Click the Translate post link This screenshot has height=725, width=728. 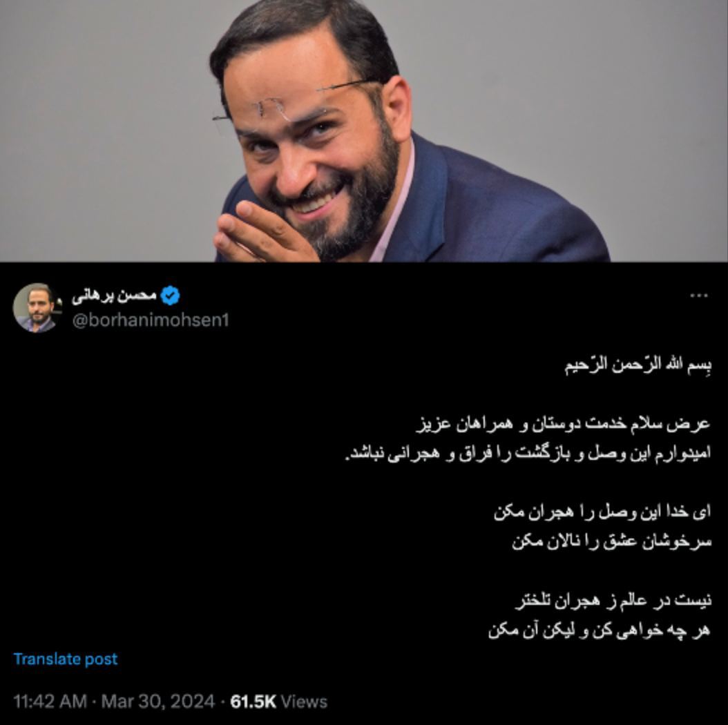(x=66, y=659)
